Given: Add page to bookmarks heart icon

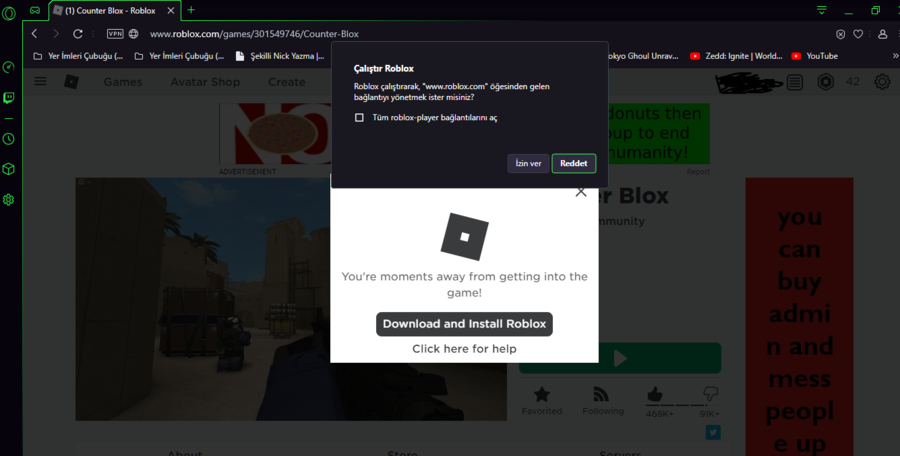Looking at the screenshot, I should pyautogui.click(x=858, y=34).
